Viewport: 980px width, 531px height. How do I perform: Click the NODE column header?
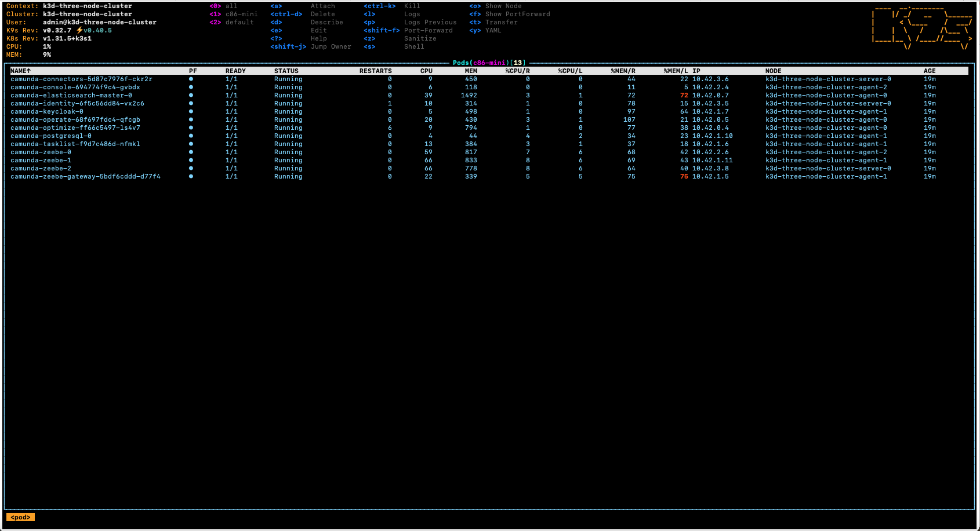[x=774, y=71]
